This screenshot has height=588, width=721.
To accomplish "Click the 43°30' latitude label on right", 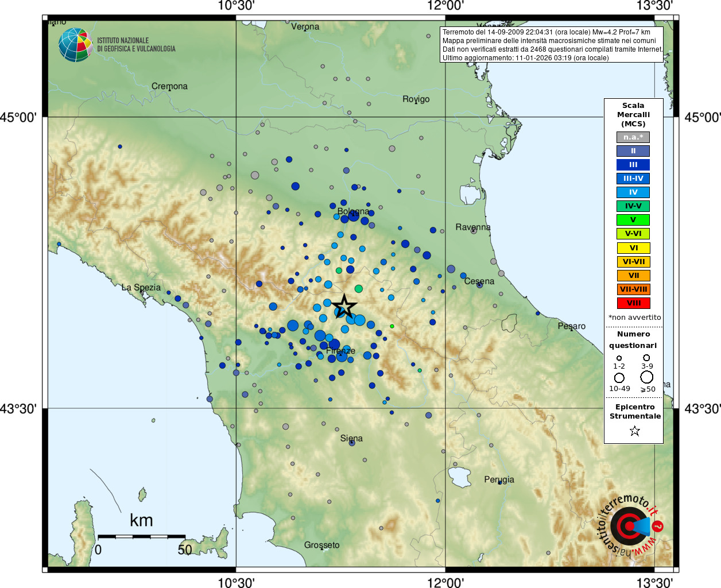I will [703, 409].
